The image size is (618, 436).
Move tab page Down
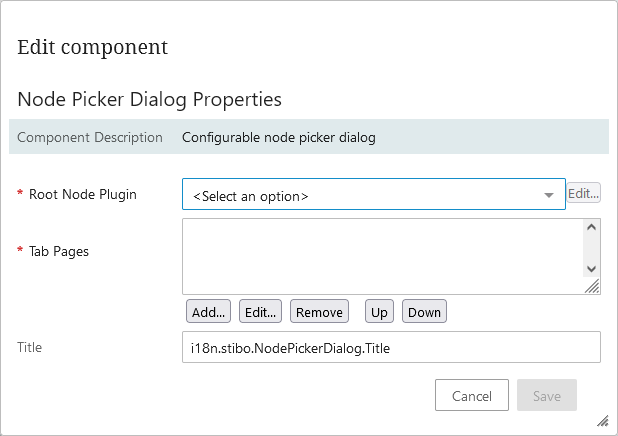click(x=424, y=312)
